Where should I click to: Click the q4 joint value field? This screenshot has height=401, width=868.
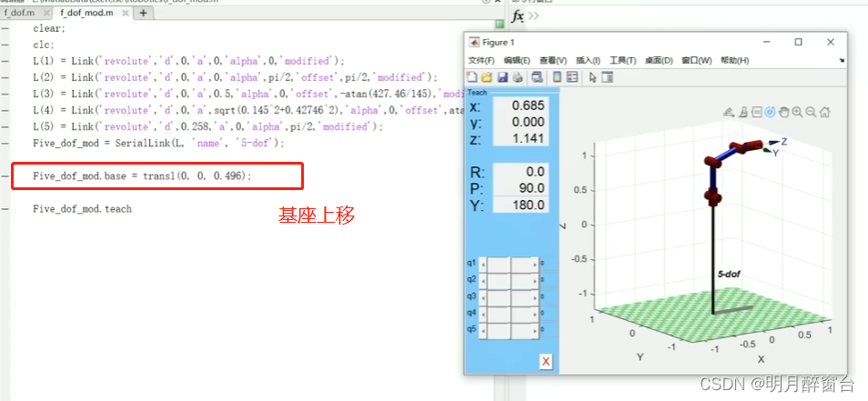(x=549, y=315)
